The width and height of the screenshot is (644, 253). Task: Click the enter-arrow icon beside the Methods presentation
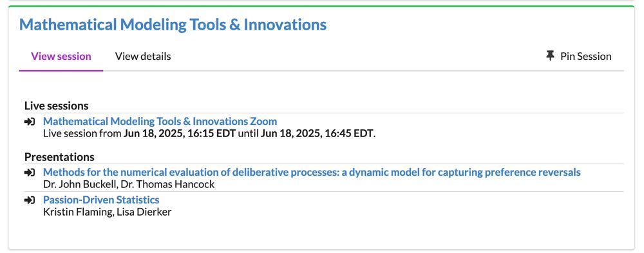pos(30,173)
